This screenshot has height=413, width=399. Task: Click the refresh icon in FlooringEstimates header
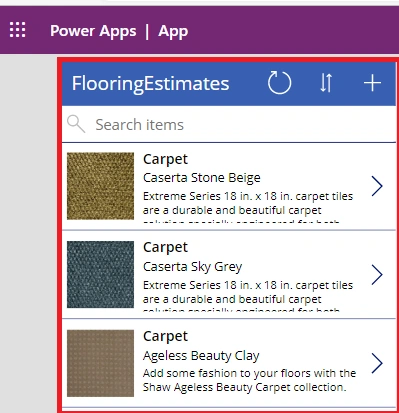(279, 82)
